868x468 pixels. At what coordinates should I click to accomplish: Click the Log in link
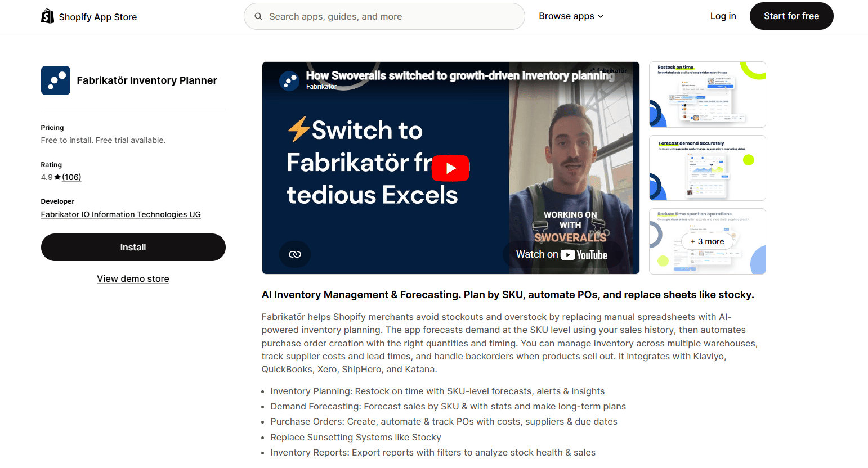(x=723, y=16)
